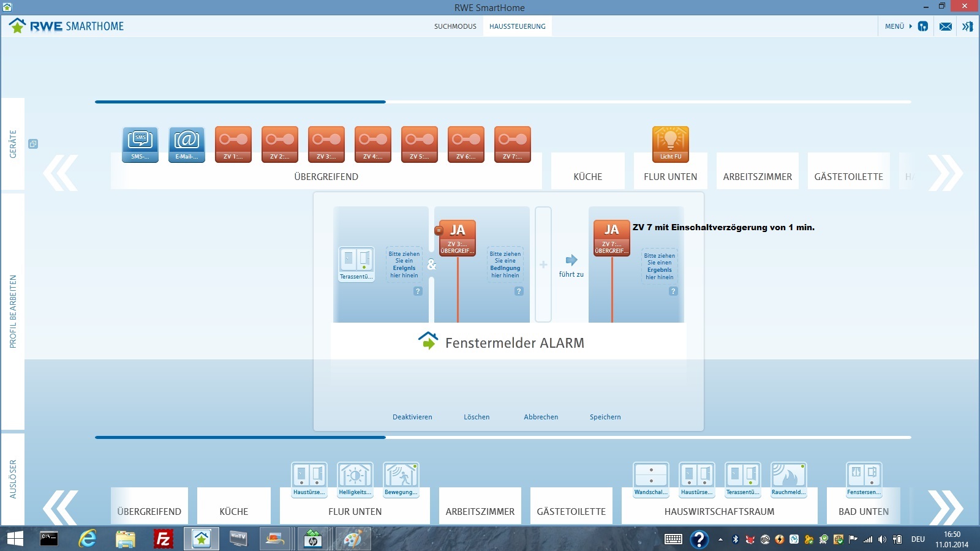This screenshot has height=551, width=980.
Task: Open the GERÄTE side tab
Action: (x=13, y=144)
